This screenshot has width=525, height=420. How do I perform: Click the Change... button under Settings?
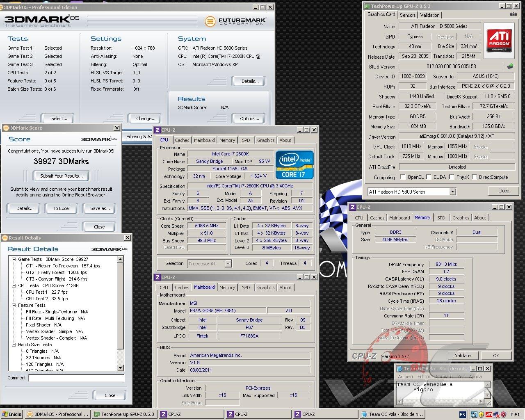coord(146,119)
